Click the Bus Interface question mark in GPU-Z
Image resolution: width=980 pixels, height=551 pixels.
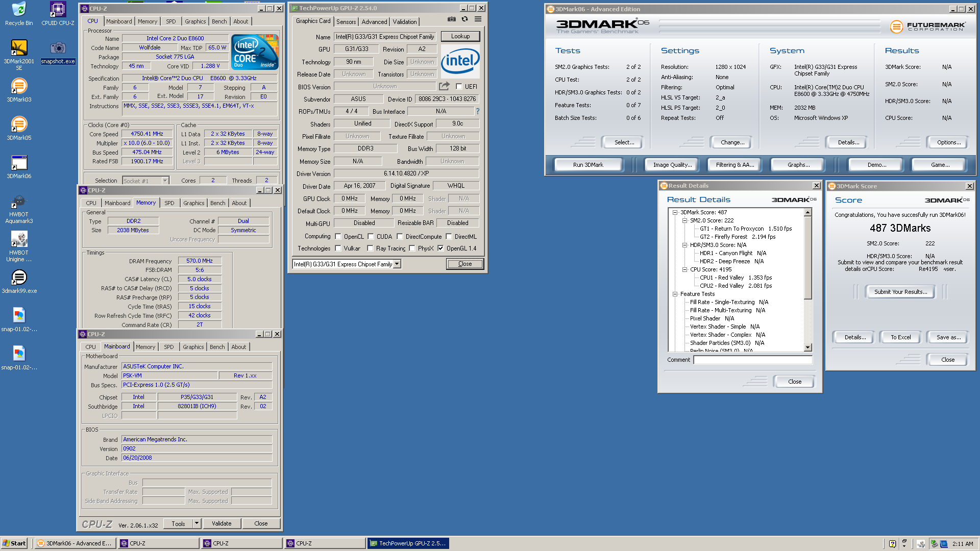tap(478, 111)
